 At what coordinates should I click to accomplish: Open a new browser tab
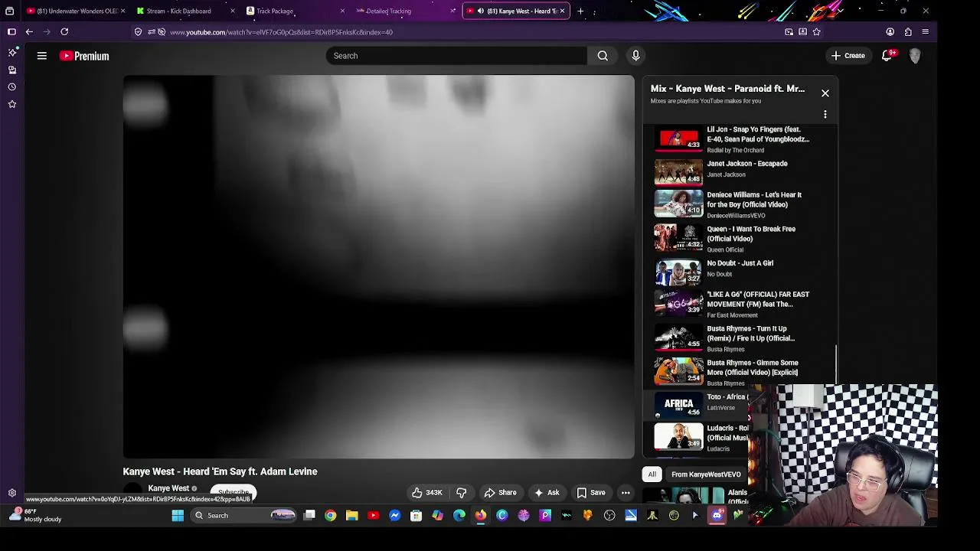(x=580, y=11)
